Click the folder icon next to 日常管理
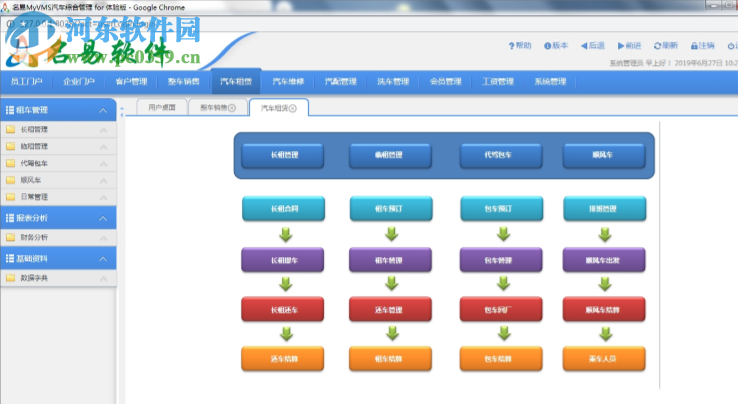738x404 pixels. (x=10, y=197)
